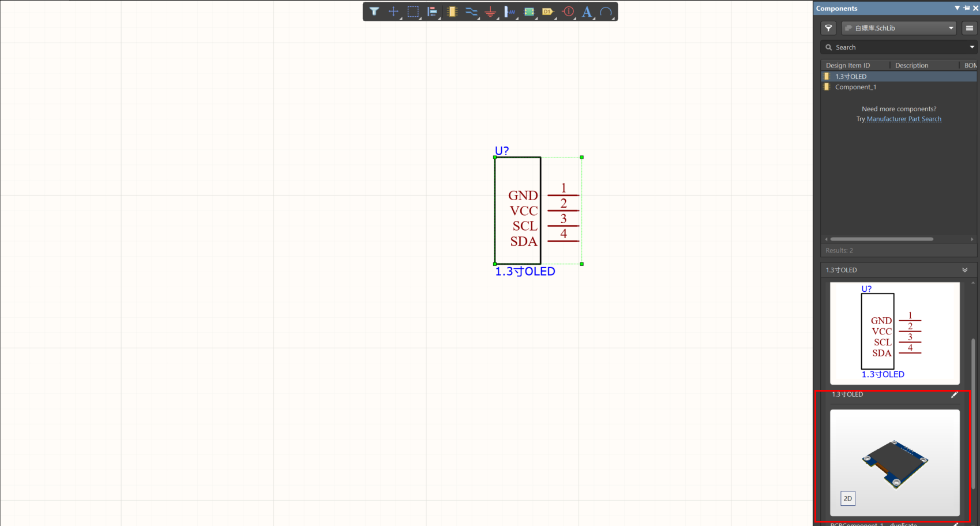Click the Align objects toolbar icon
This screenshot has width=980, height=526.
(433, 12)
